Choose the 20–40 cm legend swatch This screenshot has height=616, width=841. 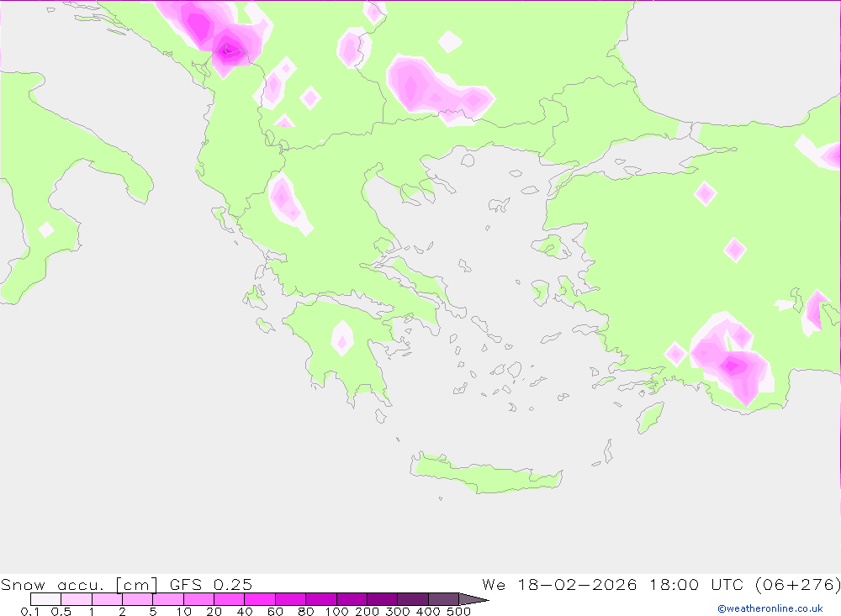pyautogui.click(x=230, y=599)
